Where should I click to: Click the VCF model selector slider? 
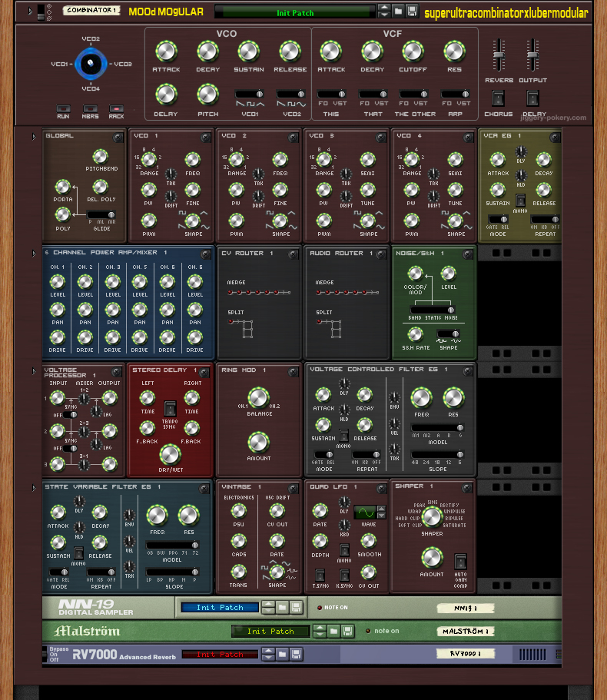[x=437, y=428]
